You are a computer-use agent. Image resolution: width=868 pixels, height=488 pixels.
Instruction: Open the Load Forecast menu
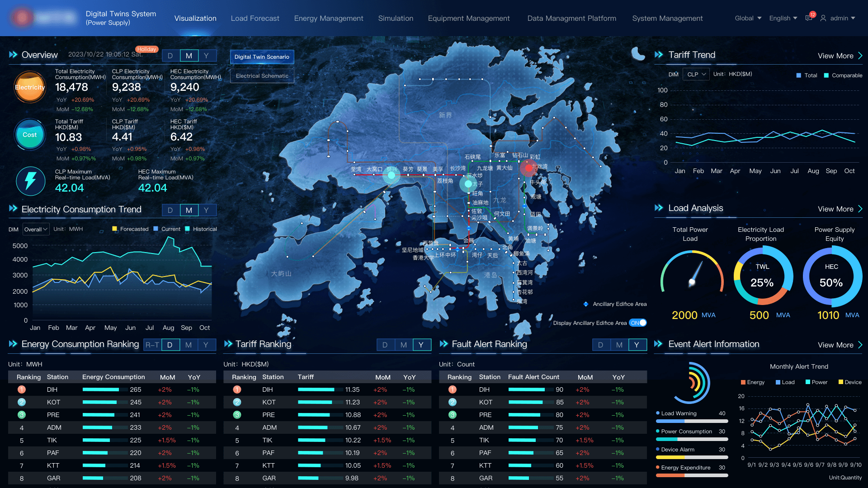[x=255, y=18]
